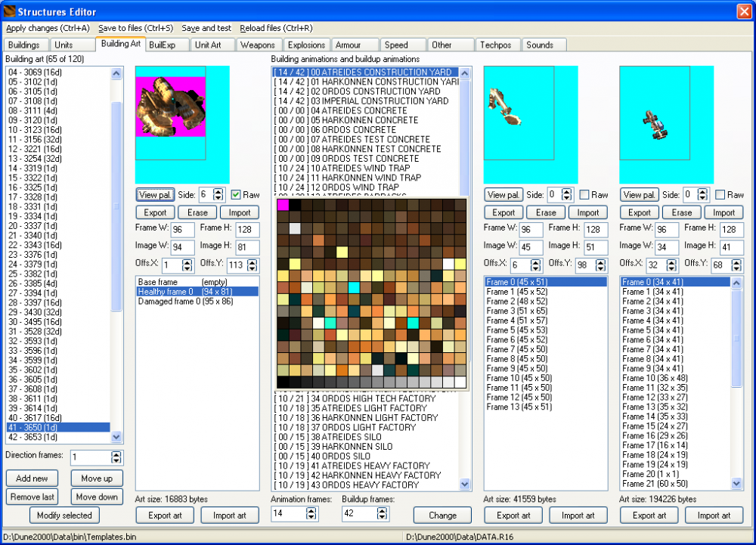The image size is (756, 545).
Task: Pick the white swatch at palette bottom-right
Action: tap(460, 382)
